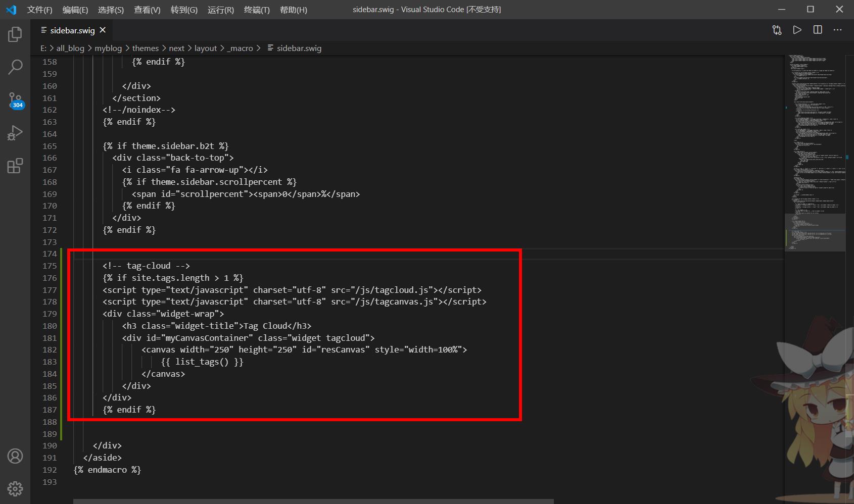Select the sidebar.swig editor tab
The width and height of the screenshot is (854, 504).
(72, 30)
